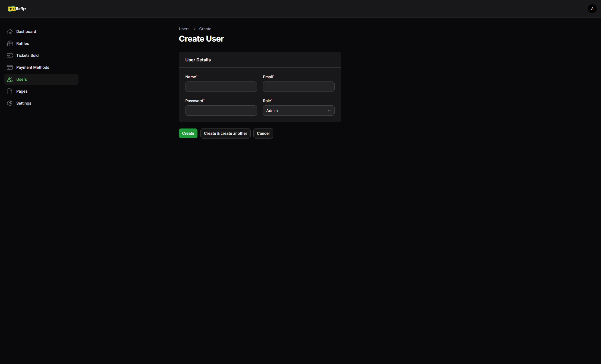Click the Payment Methods card icon
Image resolution: width=601 pixels, height=364 pixels.
click(x=10, y=67)
